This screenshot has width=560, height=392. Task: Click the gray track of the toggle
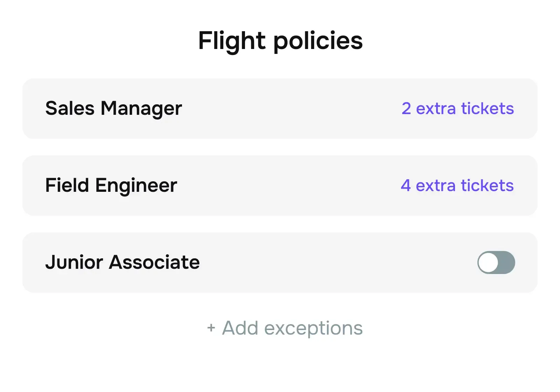click(x=506, y=262)
